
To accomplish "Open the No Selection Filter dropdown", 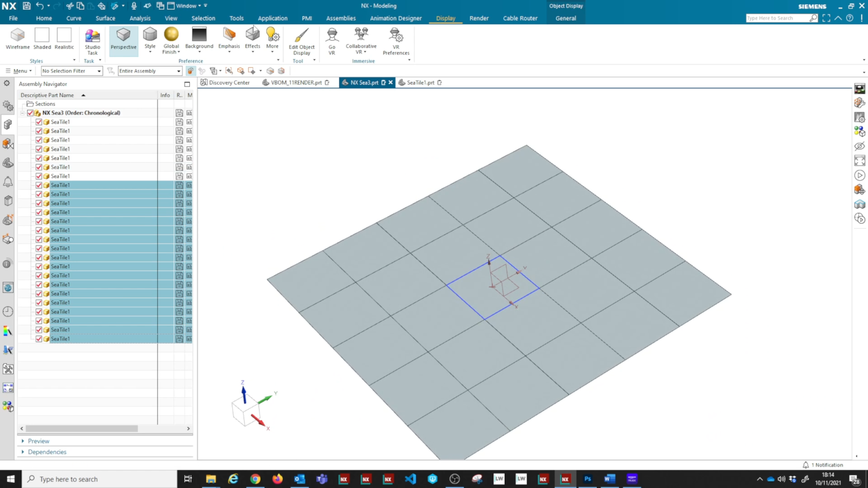I will pyautogui.click(x=98, y=71).
